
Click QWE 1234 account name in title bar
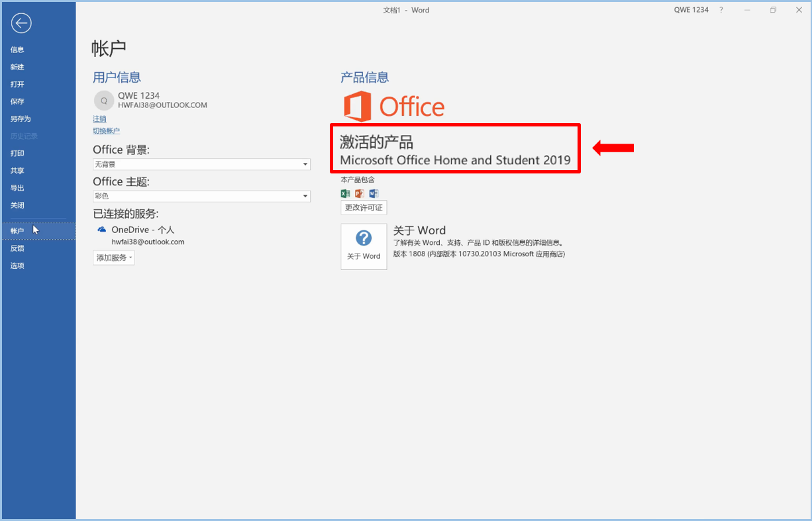click(x=691, y=10)
